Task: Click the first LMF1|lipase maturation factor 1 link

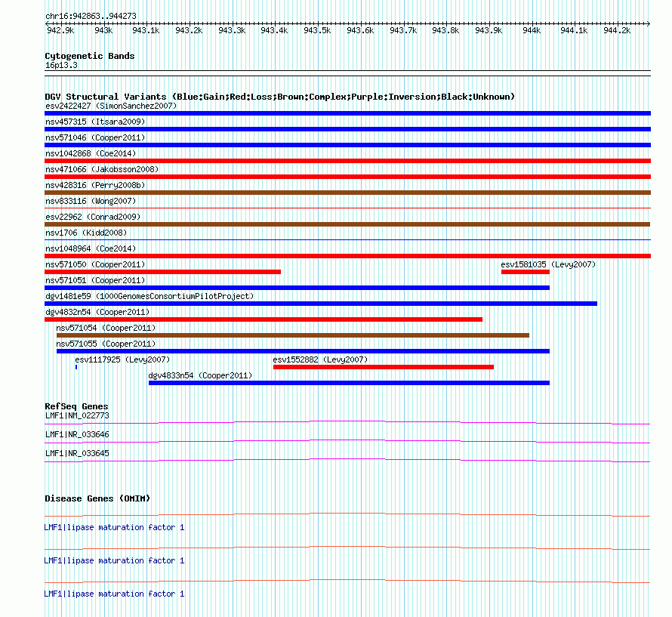Action: [x=115, y=527]
